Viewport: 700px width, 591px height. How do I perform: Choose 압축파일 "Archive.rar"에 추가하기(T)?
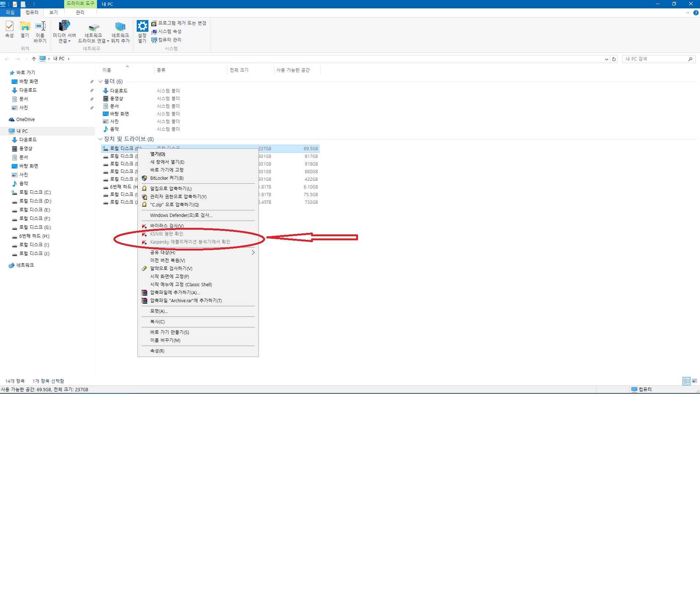pos(198,301)
